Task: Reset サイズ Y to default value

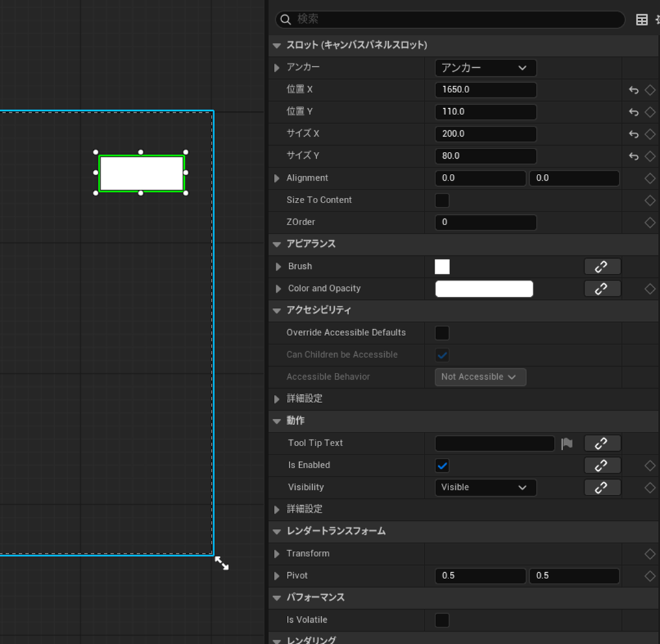Action: pos(633,157)
